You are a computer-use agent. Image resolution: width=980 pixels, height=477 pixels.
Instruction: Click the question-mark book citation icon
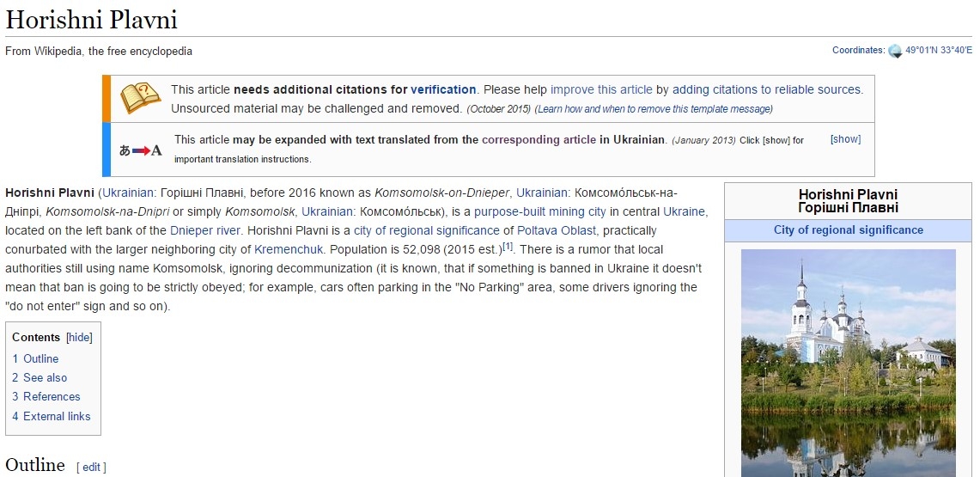(140, 98)
